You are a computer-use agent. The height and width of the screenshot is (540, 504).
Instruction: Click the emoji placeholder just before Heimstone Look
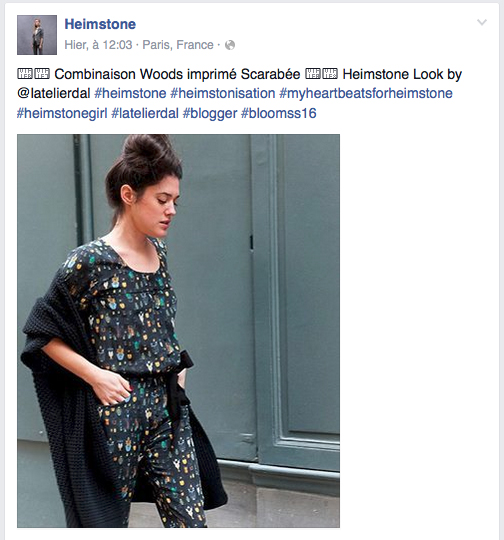click(x=330, y=74)
